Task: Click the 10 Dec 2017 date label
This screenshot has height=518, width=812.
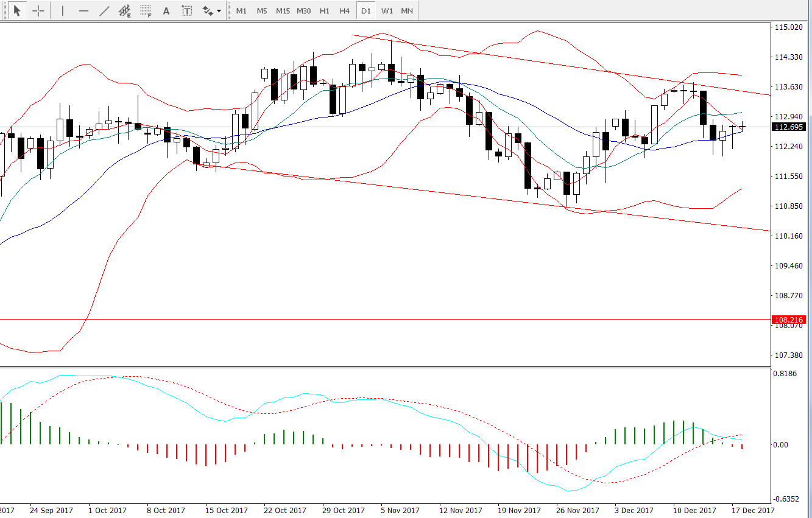Action: pos(695,511)
